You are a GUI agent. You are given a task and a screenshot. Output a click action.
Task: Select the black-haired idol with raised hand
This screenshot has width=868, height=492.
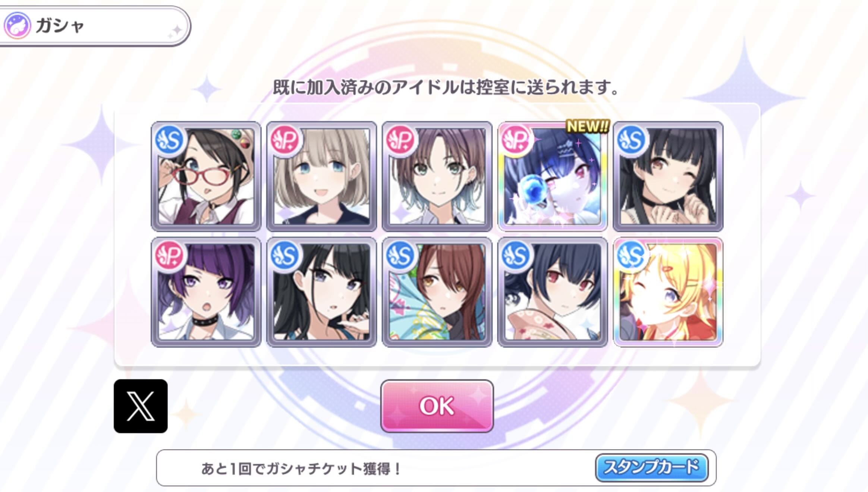(x=321, y=292)
